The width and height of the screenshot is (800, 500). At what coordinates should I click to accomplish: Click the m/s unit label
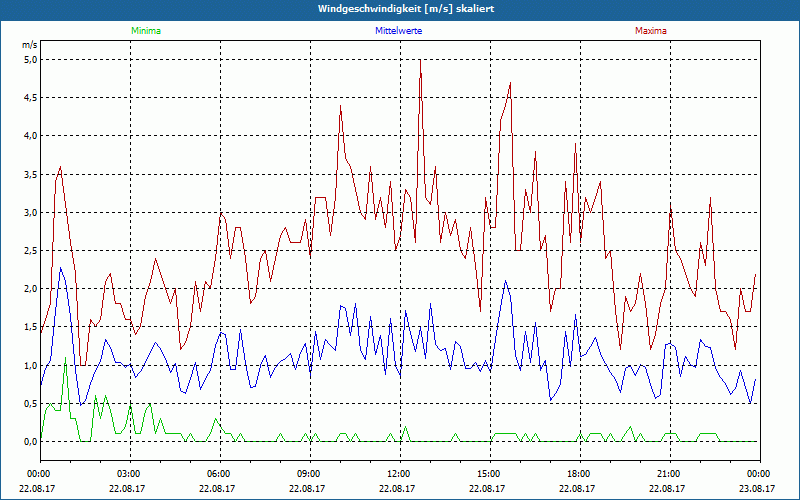point(30,45)
